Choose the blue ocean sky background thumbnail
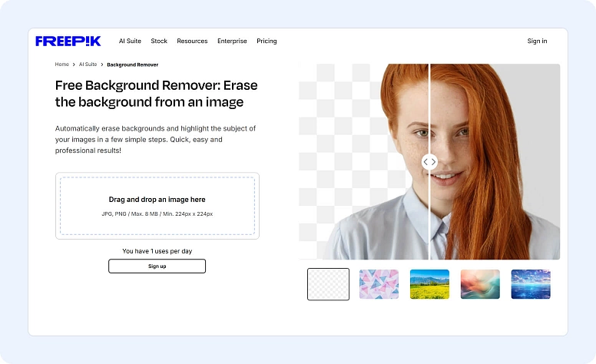The image size is (596, 364). point(531,283)
